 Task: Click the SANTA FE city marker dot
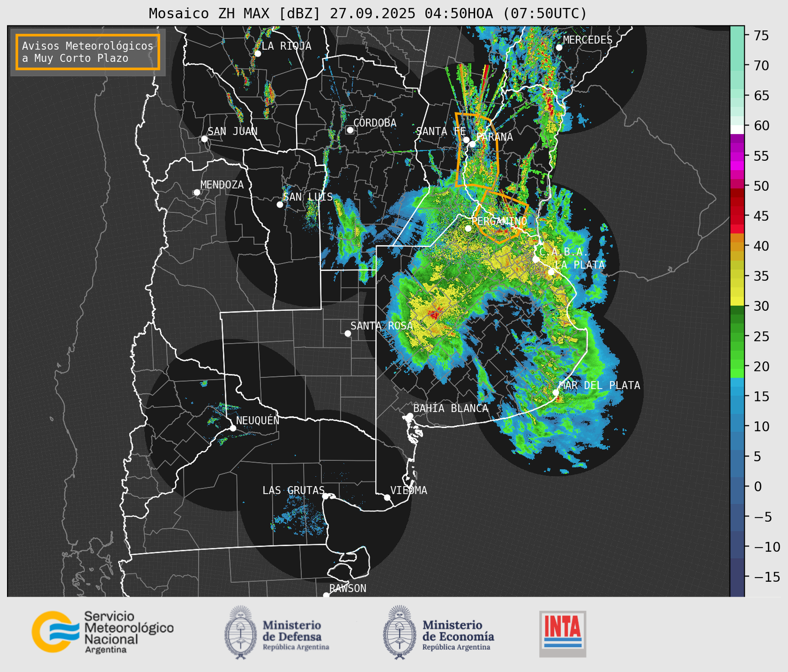(x=466, y=140)
